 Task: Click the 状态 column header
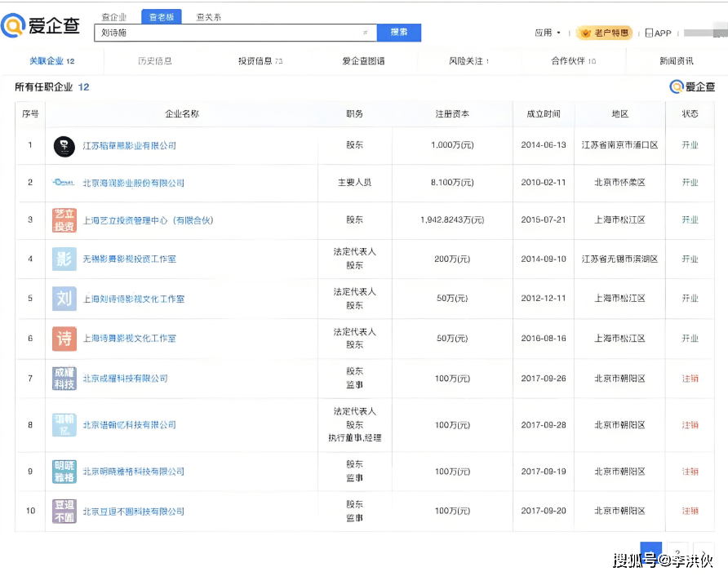point(690,113)
